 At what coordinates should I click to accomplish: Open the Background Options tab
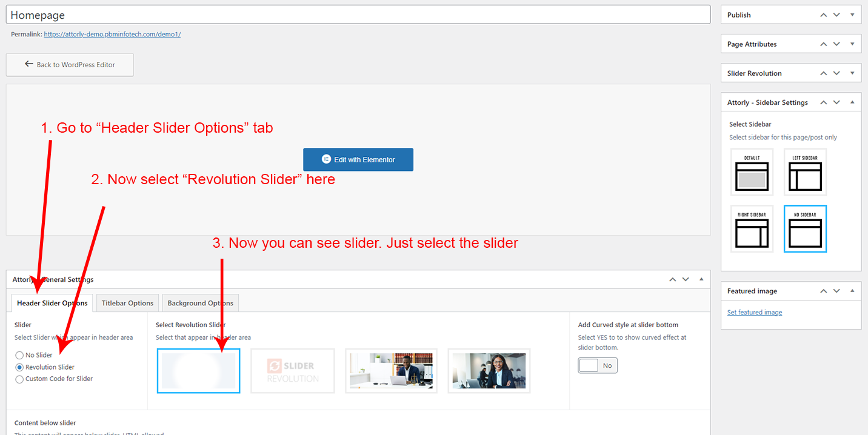tap(200, 303)
